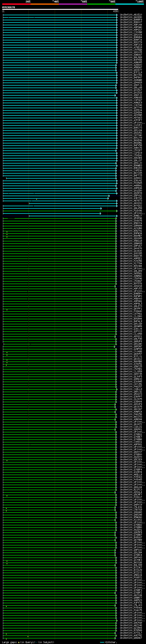
Task: Click the UniRef100_Q9M4M9 label
Action: [x=131, y=226]
